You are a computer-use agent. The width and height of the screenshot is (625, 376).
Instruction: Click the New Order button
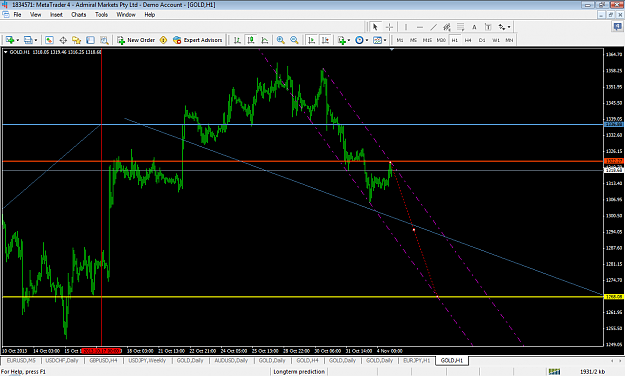(x=136, y=40)
